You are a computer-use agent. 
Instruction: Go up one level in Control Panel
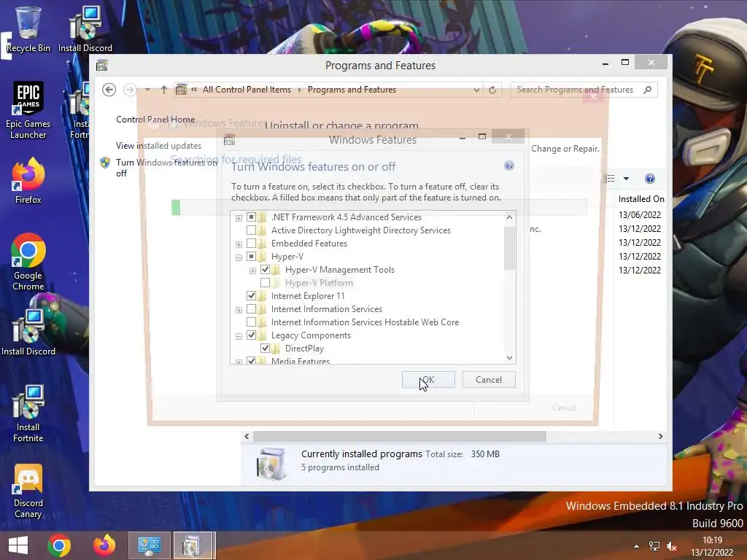pos(164,90)
